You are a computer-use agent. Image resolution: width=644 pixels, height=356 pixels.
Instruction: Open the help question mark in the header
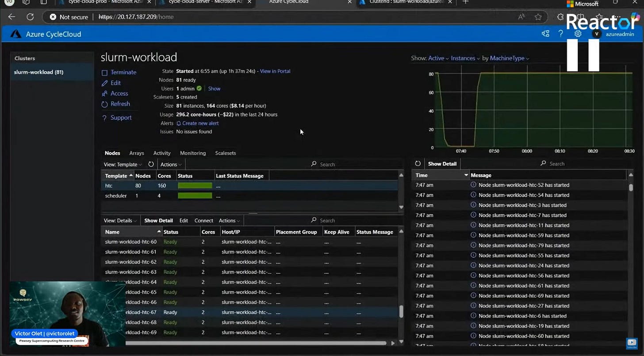coord(561,34)
